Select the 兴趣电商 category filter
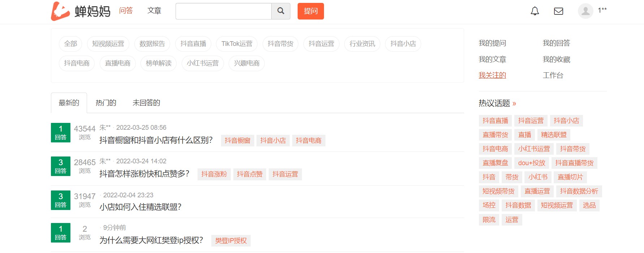 [x=247, y=63]
